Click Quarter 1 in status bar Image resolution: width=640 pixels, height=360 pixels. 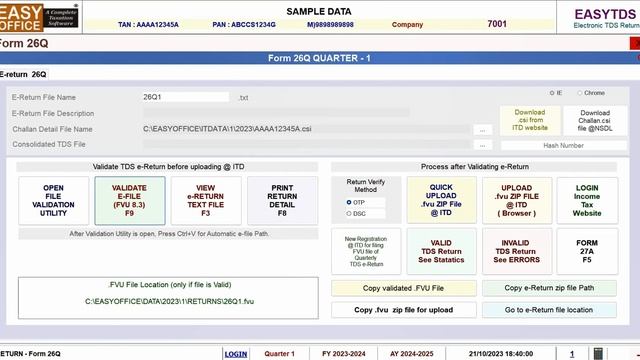(x=279, y=354)
